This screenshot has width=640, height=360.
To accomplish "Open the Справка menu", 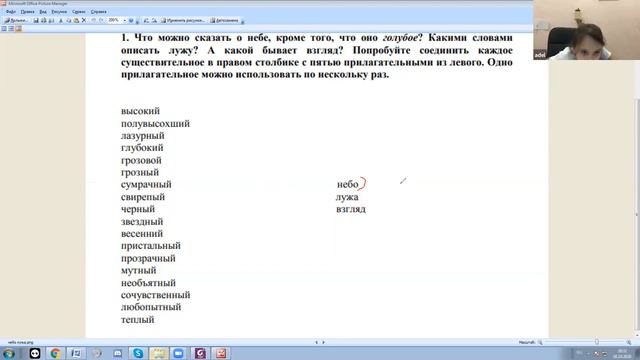I will [98, 12].
